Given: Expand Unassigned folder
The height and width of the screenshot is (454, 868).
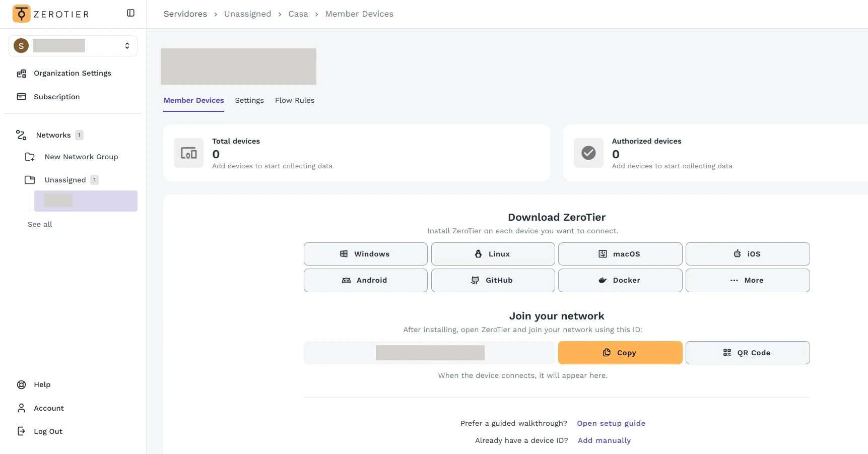Looking at the screenshot, I should (65, 180).
